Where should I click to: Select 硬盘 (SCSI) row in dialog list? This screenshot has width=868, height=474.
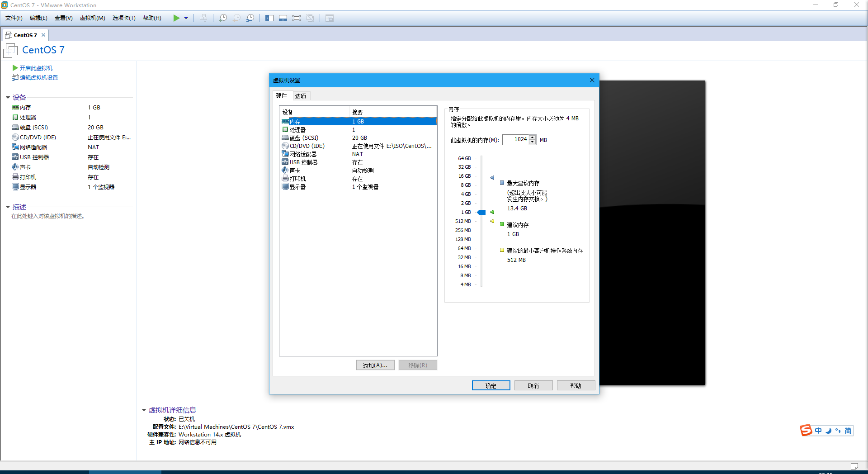[359, 137]
